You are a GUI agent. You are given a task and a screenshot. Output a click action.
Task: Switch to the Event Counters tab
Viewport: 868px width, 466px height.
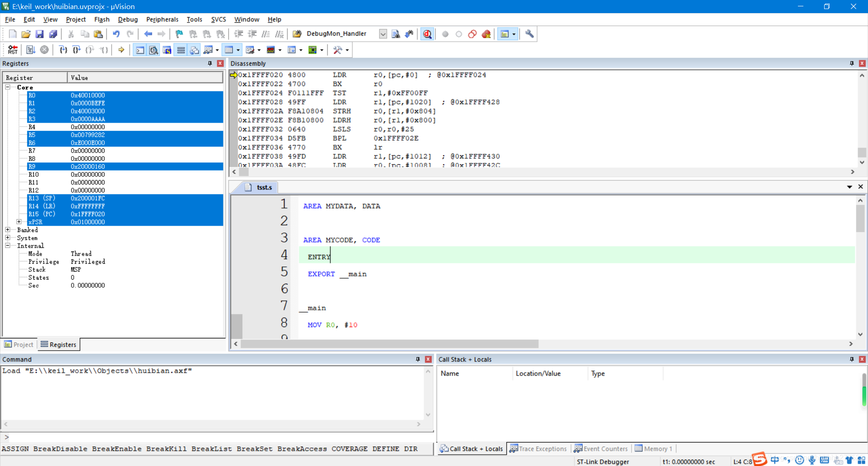601,449
